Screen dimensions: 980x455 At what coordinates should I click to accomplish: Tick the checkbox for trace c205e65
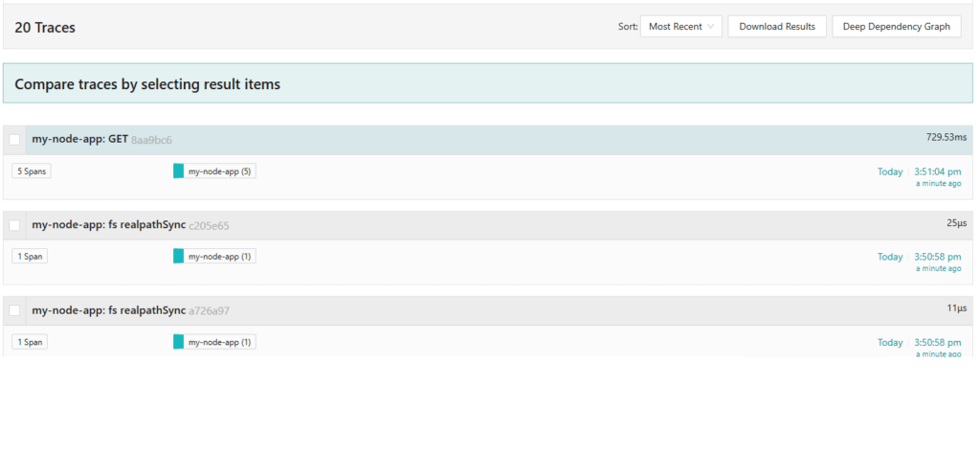14,225
